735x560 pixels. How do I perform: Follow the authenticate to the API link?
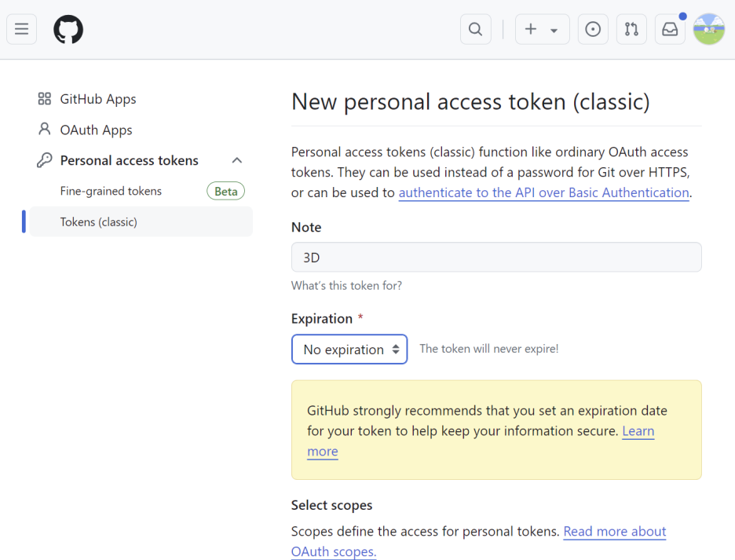[x=543, y=192]
